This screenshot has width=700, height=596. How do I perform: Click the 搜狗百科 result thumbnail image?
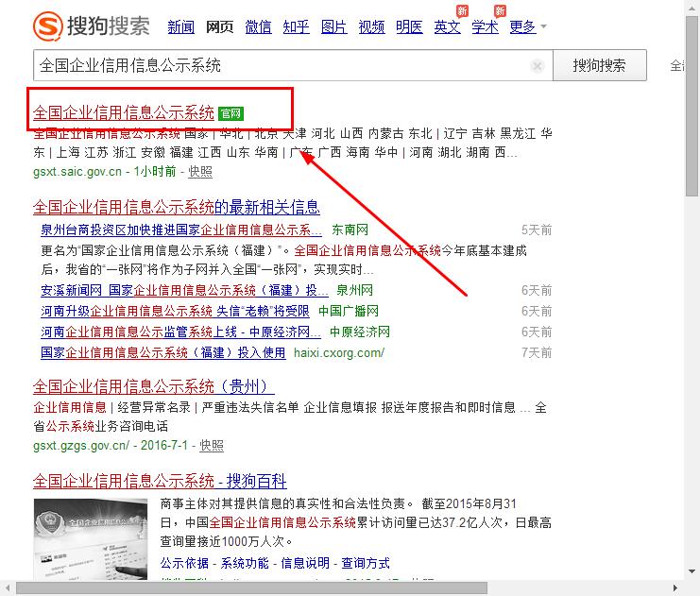click(91, 539)
